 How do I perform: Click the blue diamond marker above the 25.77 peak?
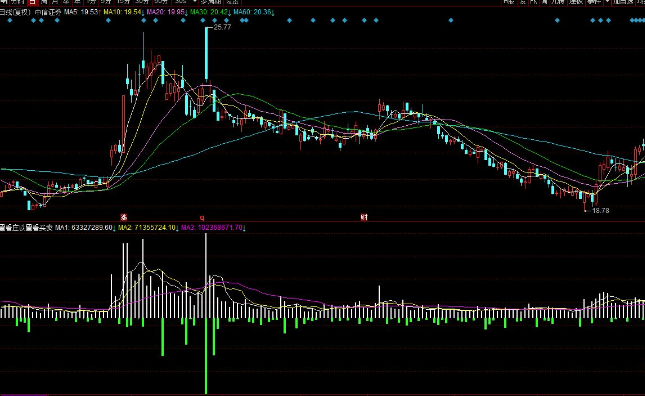pos(202,20)
